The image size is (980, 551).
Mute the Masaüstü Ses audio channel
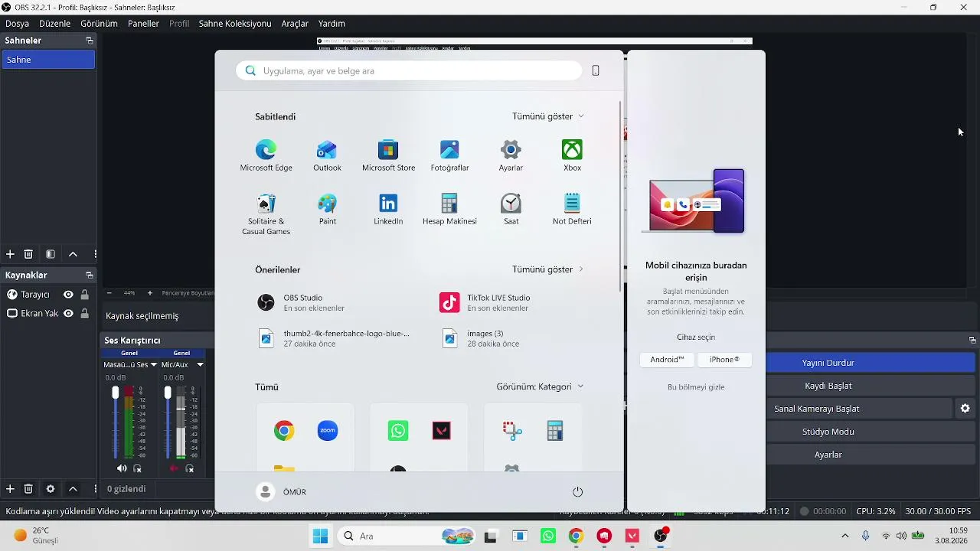coord(122,468)
